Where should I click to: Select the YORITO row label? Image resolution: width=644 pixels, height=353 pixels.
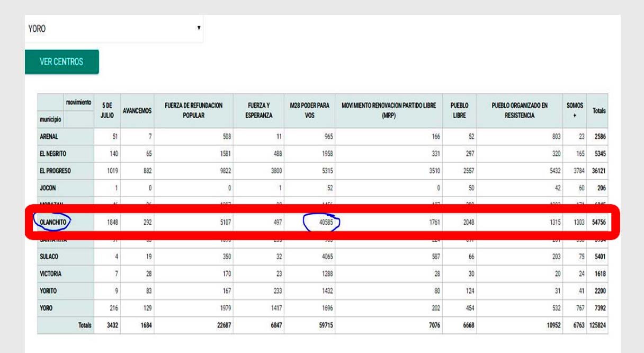point(48,290)
